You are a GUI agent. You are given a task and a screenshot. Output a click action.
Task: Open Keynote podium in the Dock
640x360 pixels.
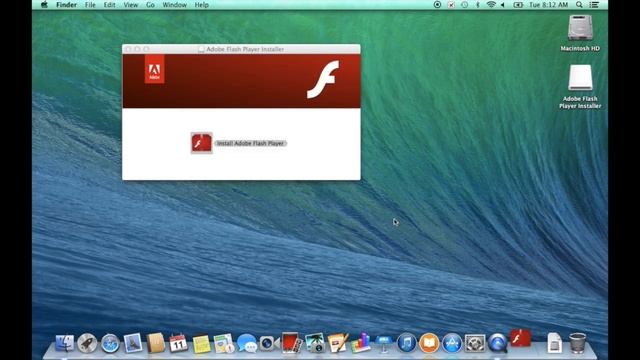tap(384, 343)
